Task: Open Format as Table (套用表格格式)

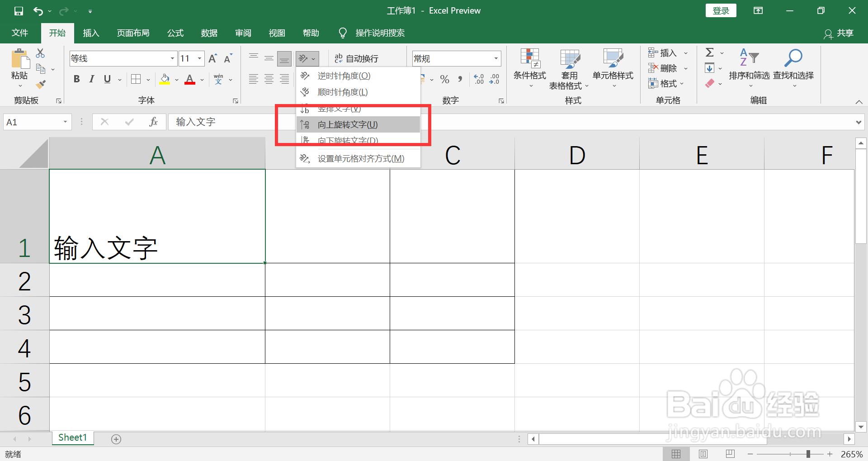Action: click(x=569, y=68)
